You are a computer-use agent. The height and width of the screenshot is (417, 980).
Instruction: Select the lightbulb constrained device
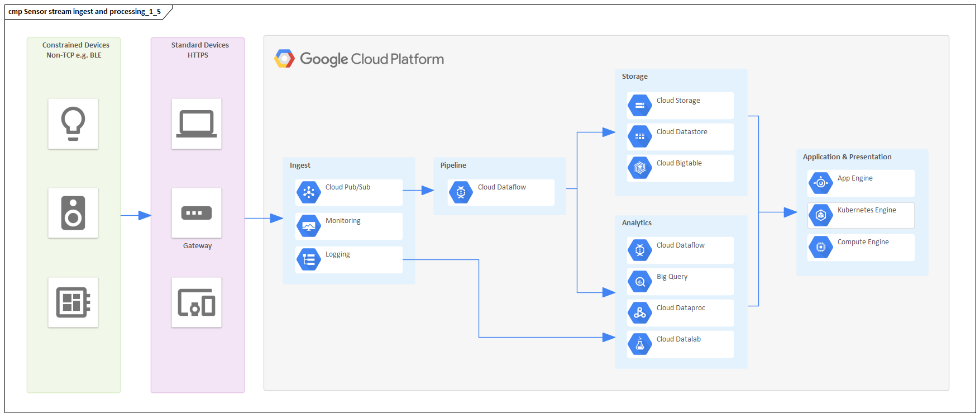click(x=73, y=124)
